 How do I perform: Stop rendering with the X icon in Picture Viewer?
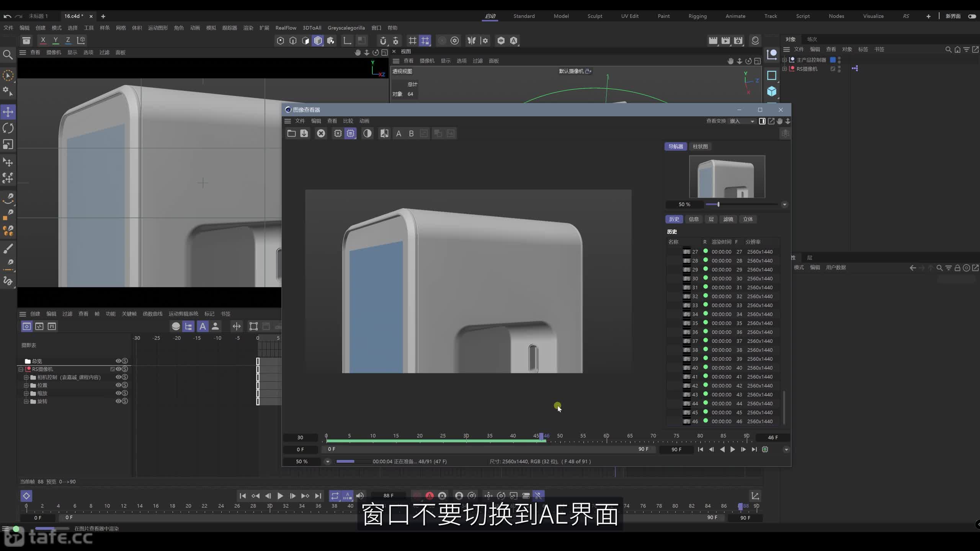click(x=321, y=134)
